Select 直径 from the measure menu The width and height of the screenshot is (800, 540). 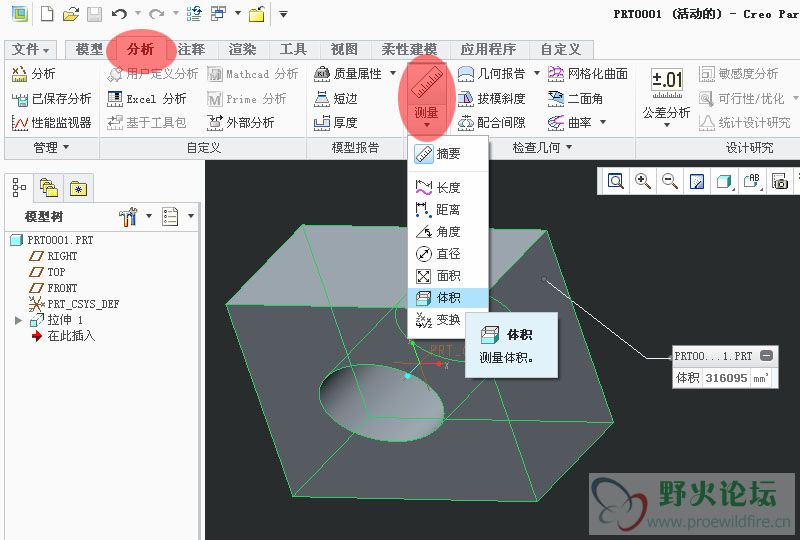click(x=447, y=254)
